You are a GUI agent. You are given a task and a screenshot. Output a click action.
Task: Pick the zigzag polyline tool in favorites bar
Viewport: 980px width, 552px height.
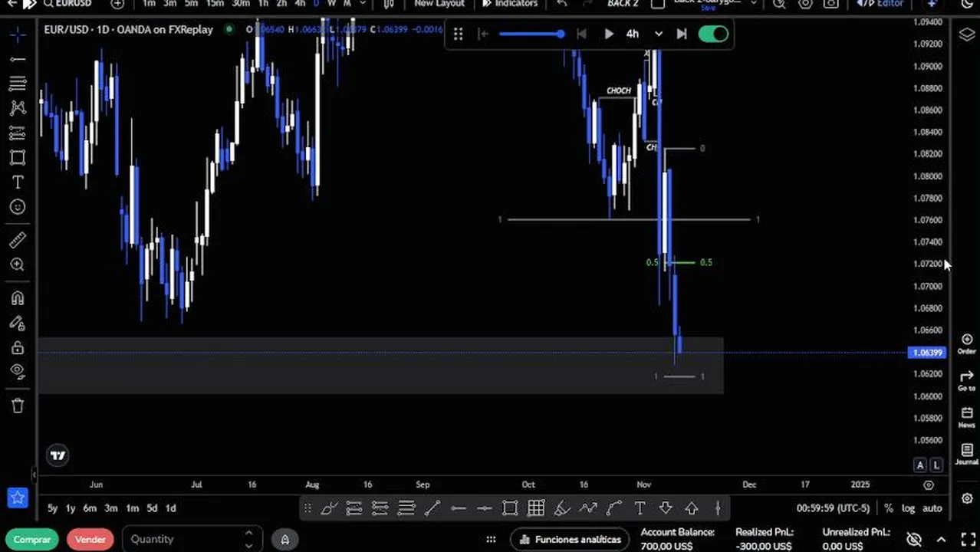(x=588, y=508)
